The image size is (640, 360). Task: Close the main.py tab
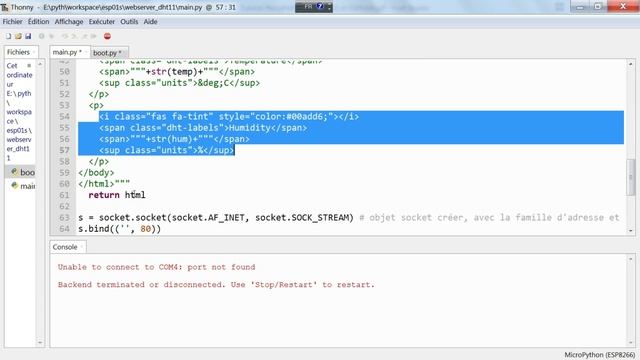(86, 52)
